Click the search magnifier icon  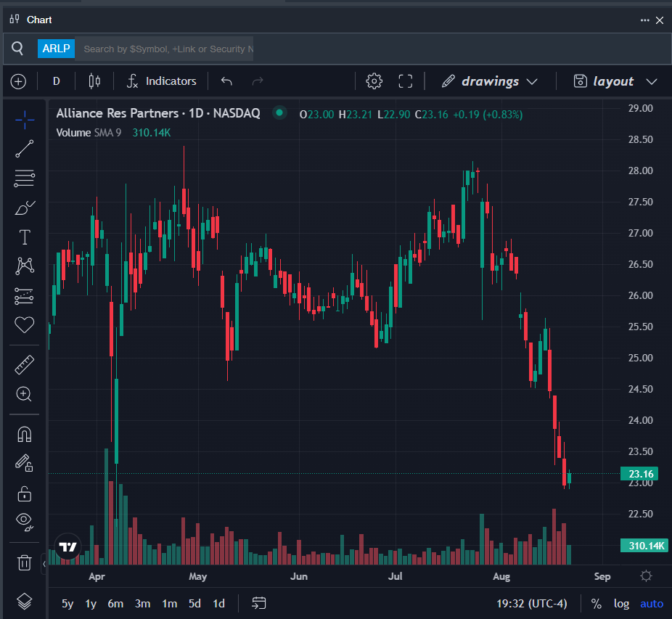(17, 49)
